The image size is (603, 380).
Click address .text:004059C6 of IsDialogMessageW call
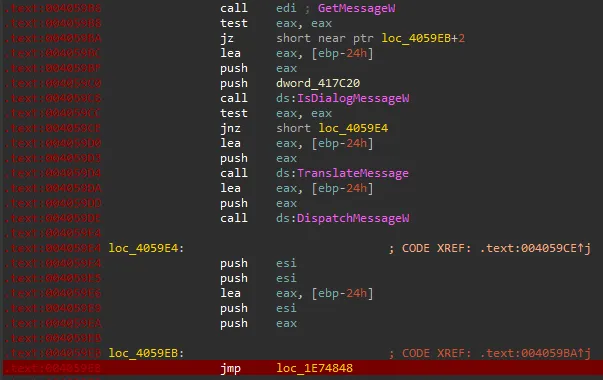53,98
